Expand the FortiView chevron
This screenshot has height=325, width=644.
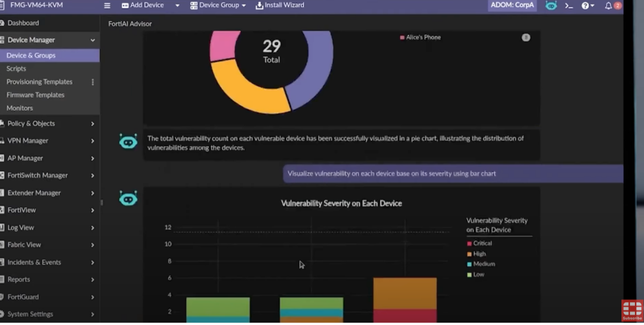(x=93, y=210)
